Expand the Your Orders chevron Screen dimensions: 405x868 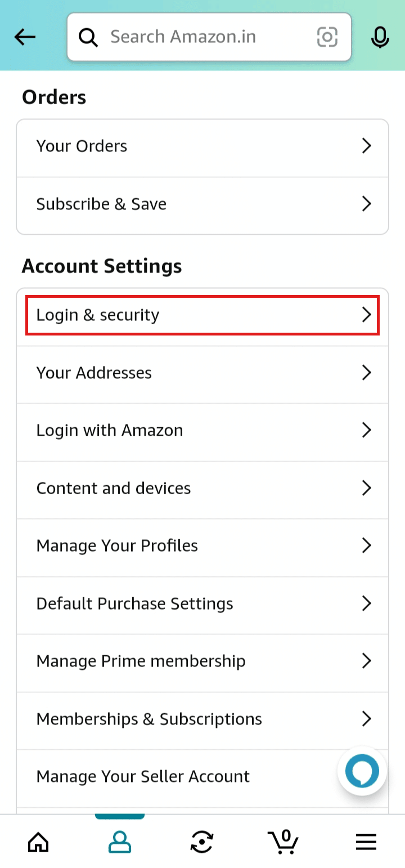click(367, 146)
